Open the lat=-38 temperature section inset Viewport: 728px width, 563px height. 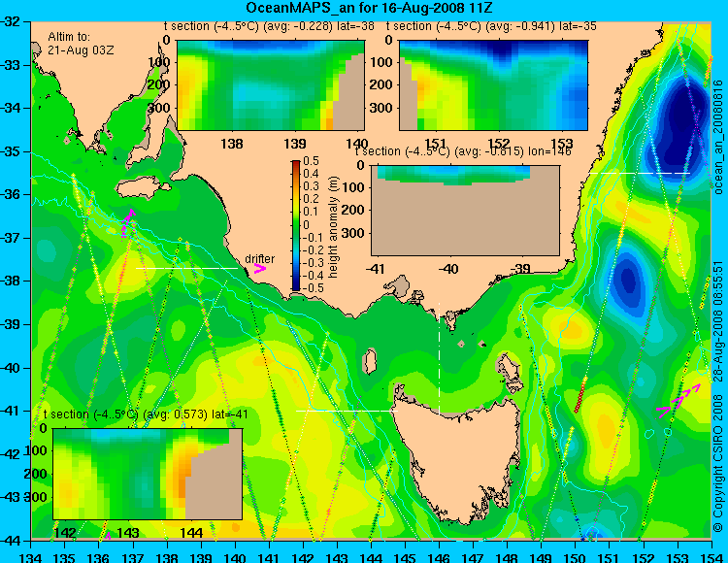point(271,85)
